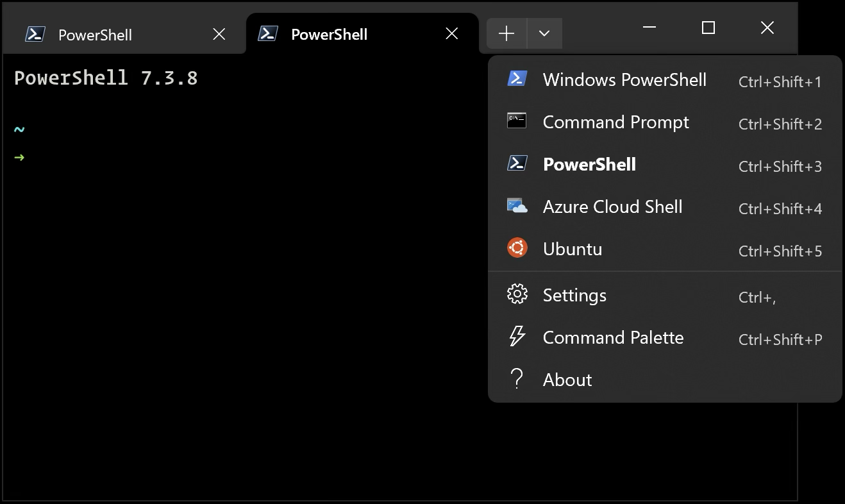Click the Azure Cloud Shell cloud icon
The width and height of the screenshot is (845, 504).
517,206
